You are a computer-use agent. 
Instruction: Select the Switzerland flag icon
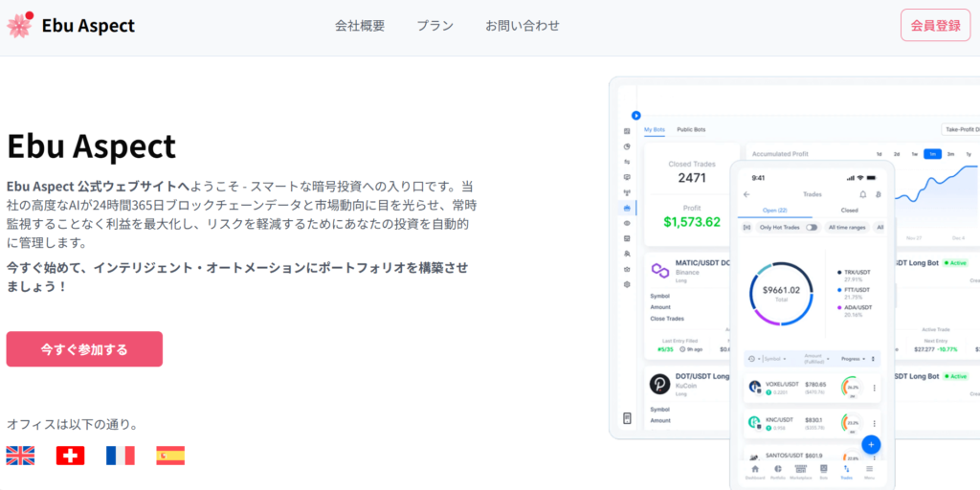coord(70,456)
